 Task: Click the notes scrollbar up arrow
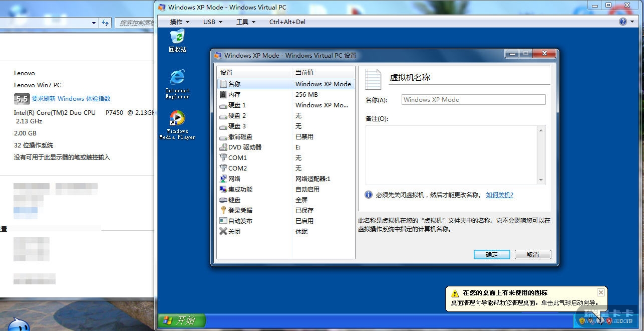click(541, 130)
